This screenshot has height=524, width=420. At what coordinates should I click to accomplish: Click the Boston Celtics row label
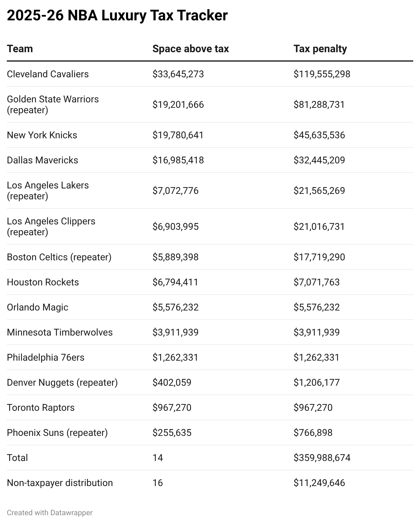point(59,257)
